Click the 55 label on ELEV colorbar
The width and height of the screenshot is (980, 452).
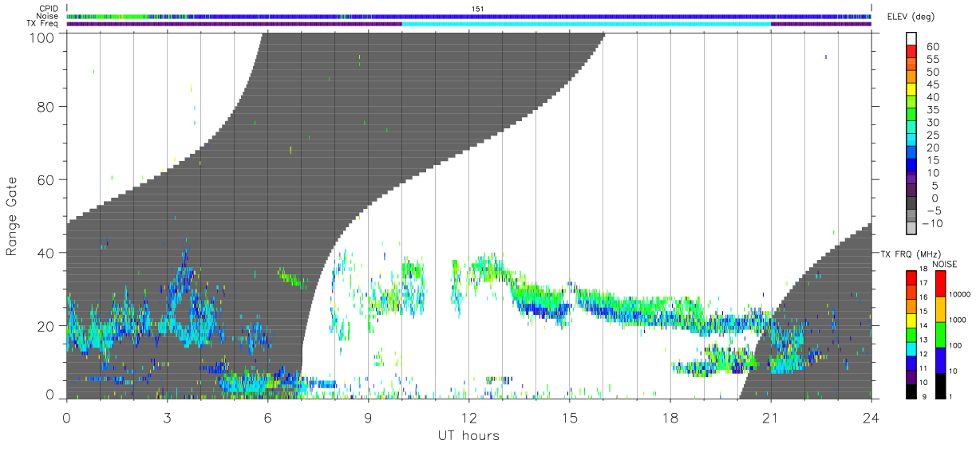pos(932,60)
